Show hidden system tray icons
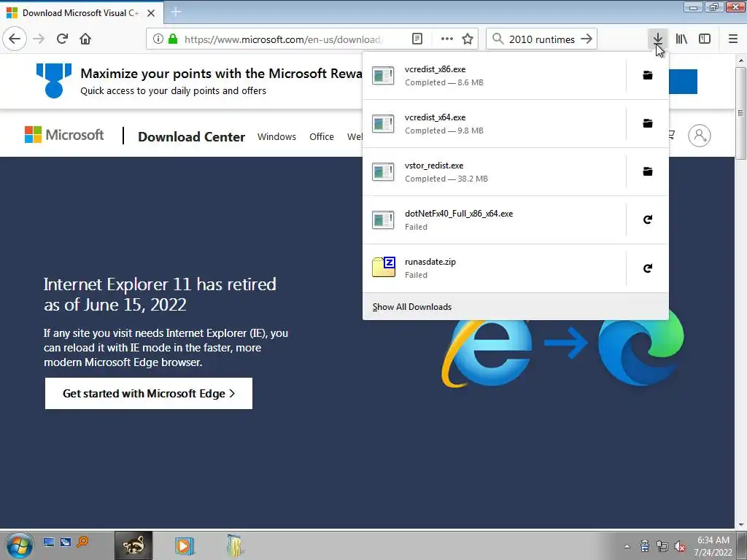 pos(627,546)
